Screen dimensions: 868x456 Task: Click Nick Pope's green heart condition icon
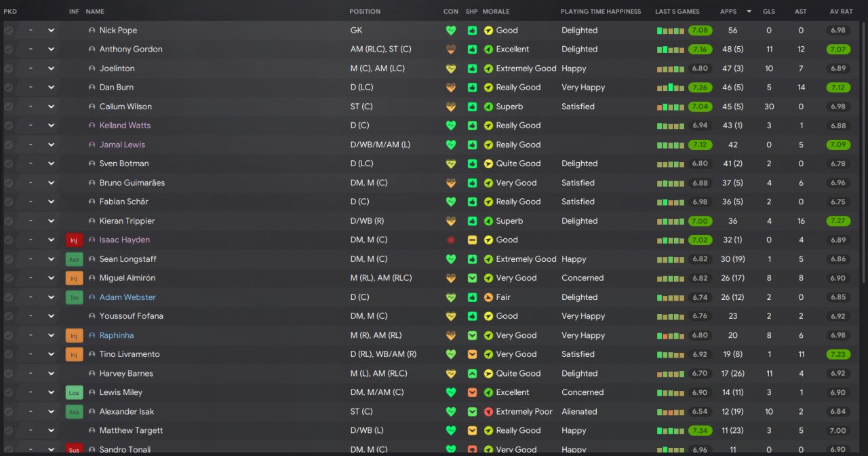click(451, 31)
